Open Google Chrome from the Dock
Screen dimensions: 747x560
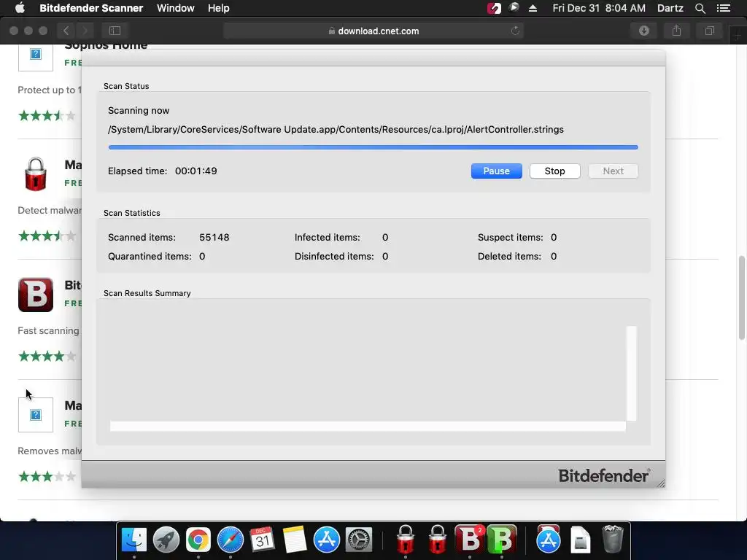point(198,540)
